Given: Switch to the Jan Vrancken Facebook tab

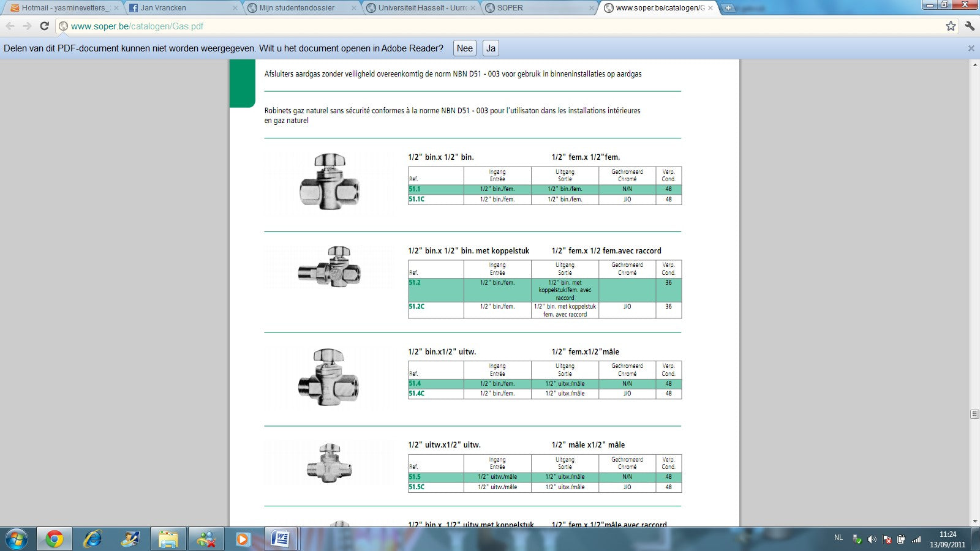Looking at the screenshot, I should click(178, 8).
